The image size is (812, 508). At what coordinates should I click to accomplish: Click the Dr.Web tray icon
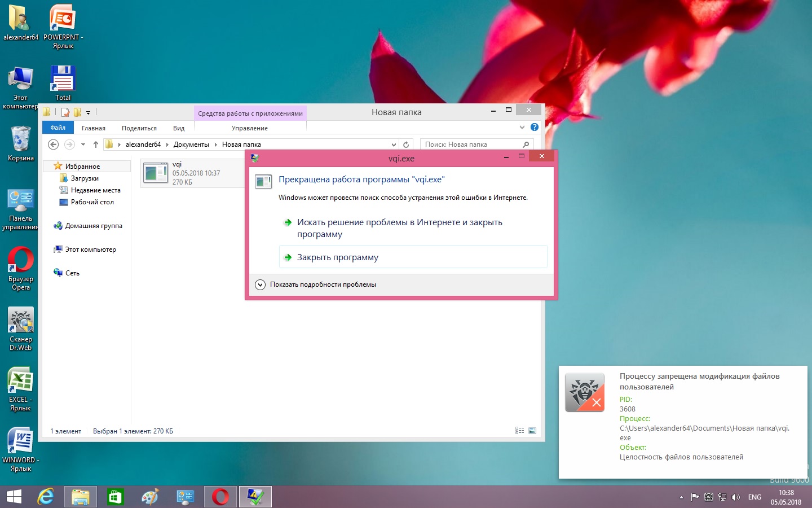tap(709, 497)
